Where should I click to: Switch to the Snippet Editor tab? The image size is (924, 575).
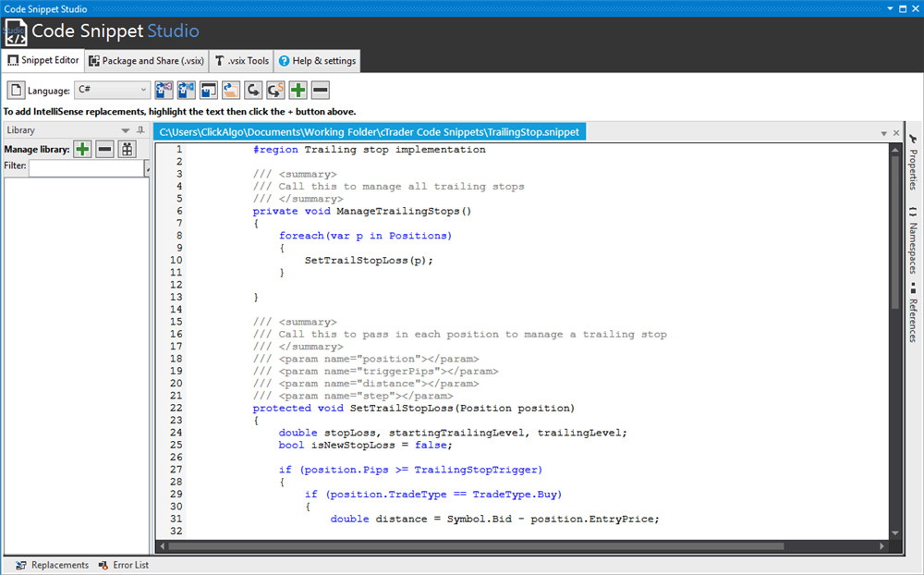[43, 60]
